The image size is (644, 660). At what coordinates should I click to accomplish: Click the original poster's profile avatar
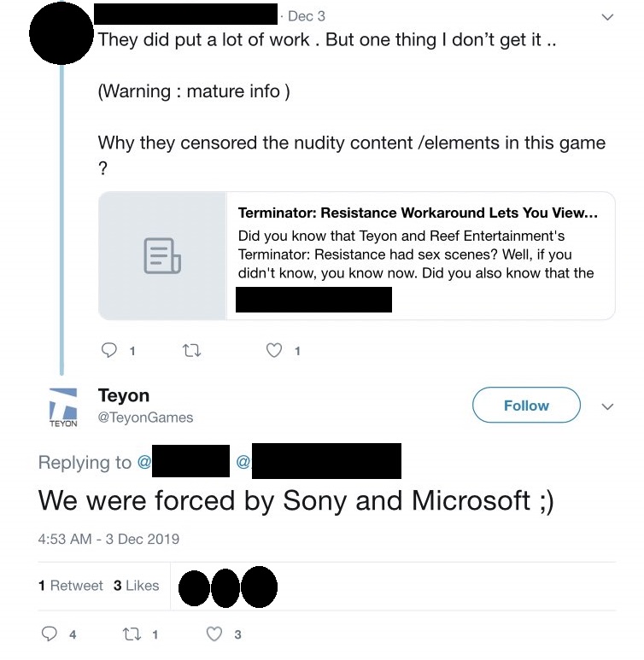pyautogui.click(x=61, y=33)
